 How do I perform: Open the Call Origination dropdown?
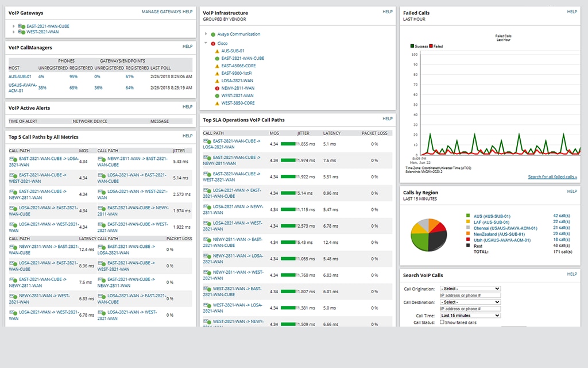[x=470, y=289]
